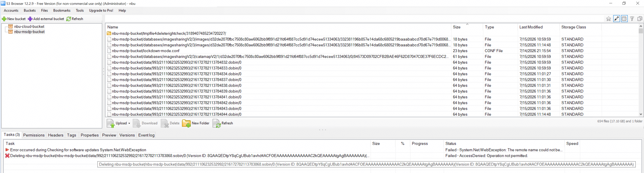Image resolution: width=644 pixels, height=173 pixels.
Task: Click the date 7/15/2026 11:01:27
Action: [x=535, y=74]
